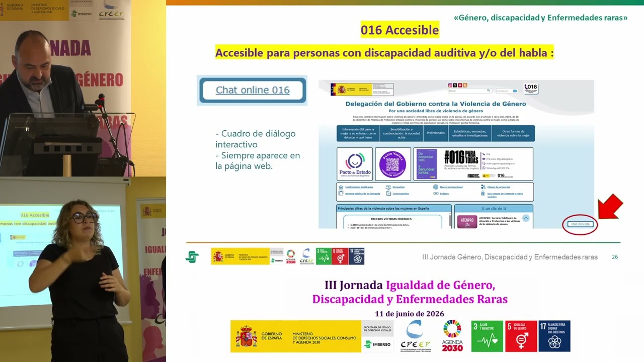Open the YouTube icon in the website header
The image size is (644, 362).
(460, 85)
